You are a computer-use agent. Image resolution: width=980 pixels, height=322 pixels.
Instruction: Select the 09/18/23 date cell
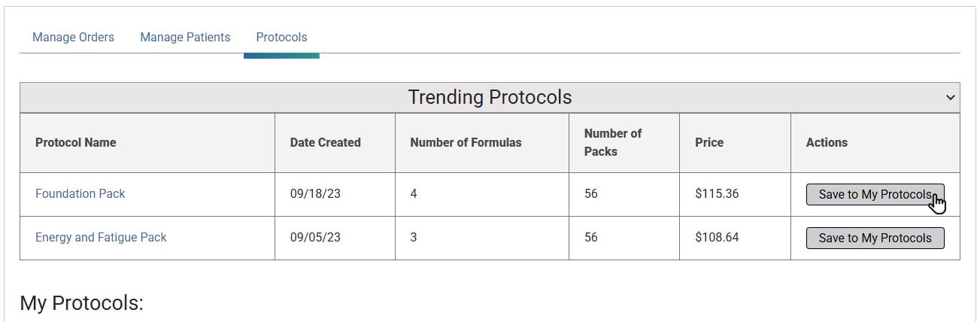[315, 194]
